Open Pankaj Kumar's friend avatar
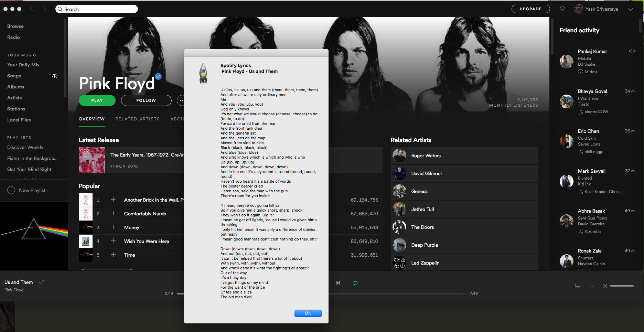 (567, 62)
